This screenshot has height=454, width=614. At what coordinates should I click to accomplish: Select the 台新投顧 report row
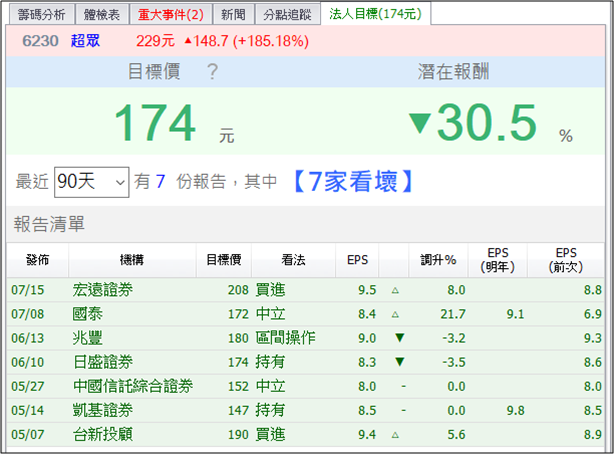point(305,434)
